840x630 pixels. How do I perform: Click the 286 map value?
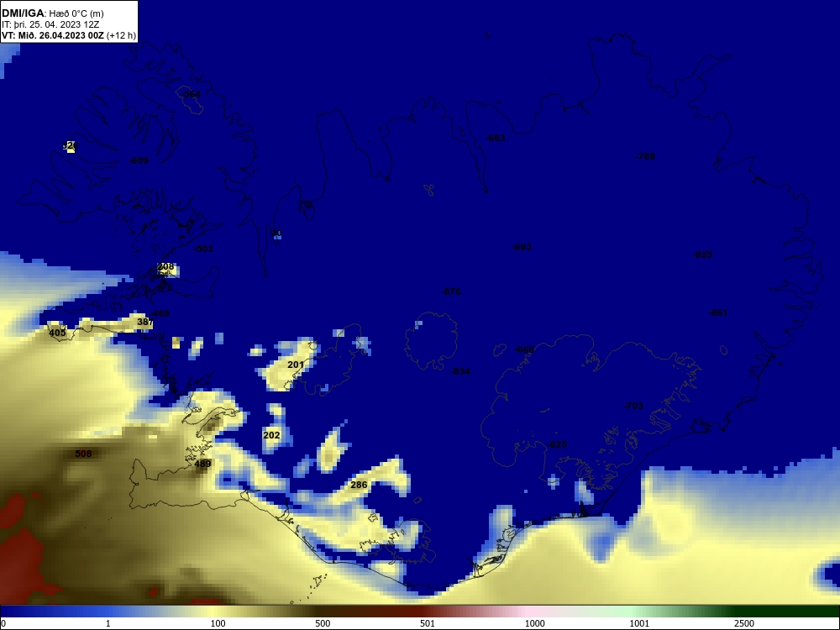[x=359, y=485]
